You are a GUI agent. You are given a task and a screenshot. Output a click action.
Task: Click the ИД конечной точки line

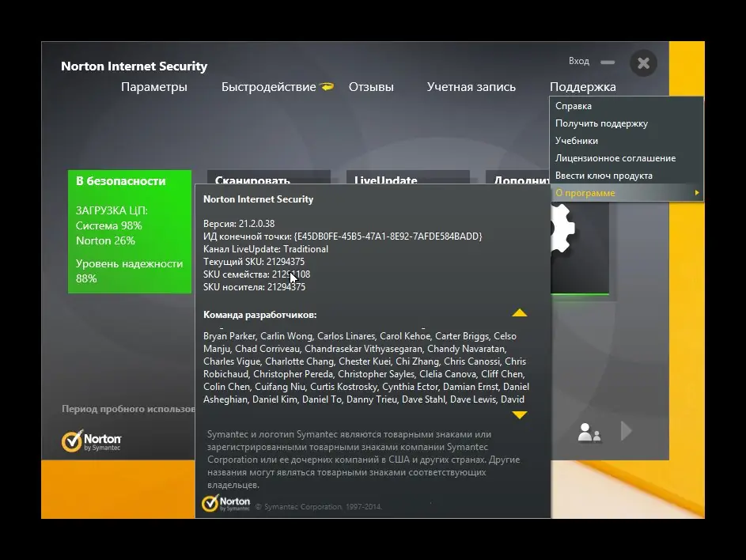(x=343, y=236)
